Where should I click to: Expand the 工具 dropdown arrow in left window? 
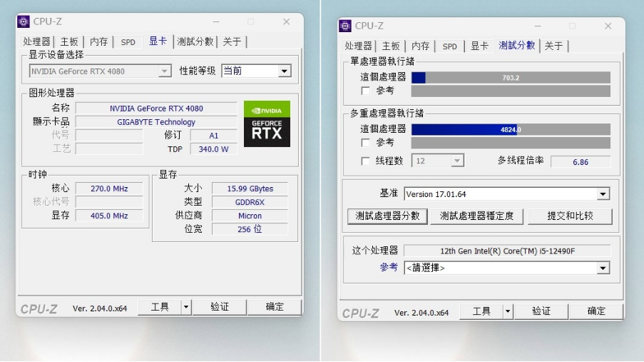185,307
